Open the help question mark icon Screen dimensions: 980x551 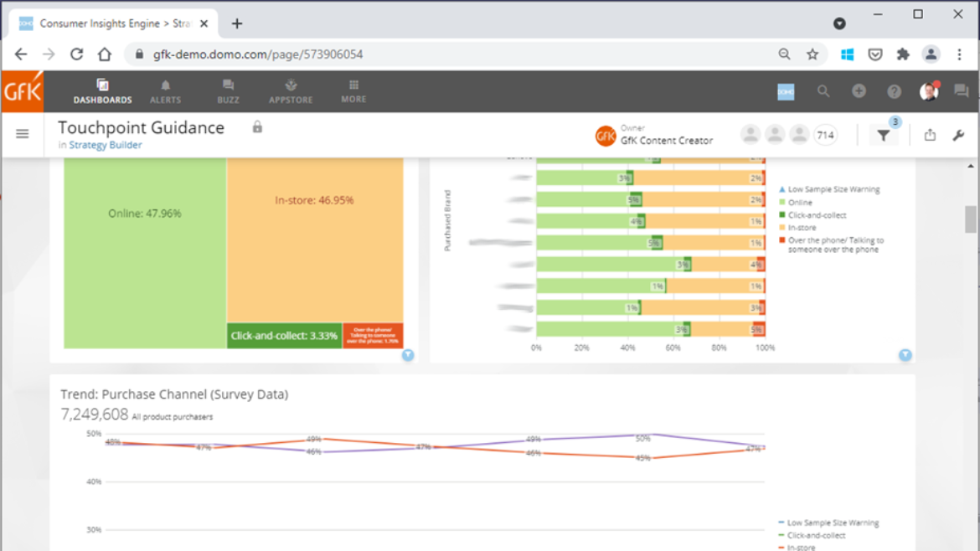coord(894,90)
